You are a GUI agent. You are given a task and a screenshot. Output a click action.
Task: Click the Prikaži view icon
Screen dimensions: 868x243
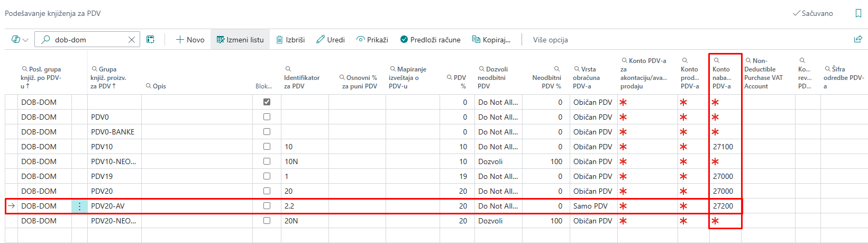pyautogui.click(x=361, y=40)
